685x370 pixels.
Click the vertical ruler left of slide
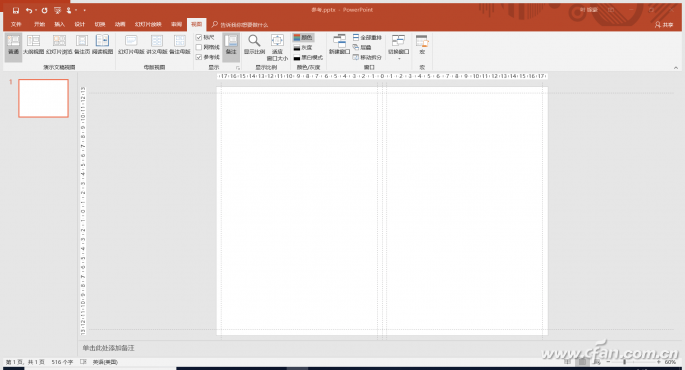(x=83, y=211)
